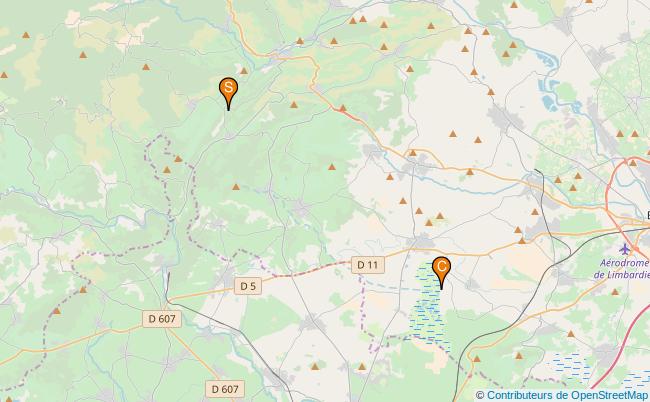Select the lower D 607 road shield
This screenshot has width=650, height=402.
coord(225,389)
